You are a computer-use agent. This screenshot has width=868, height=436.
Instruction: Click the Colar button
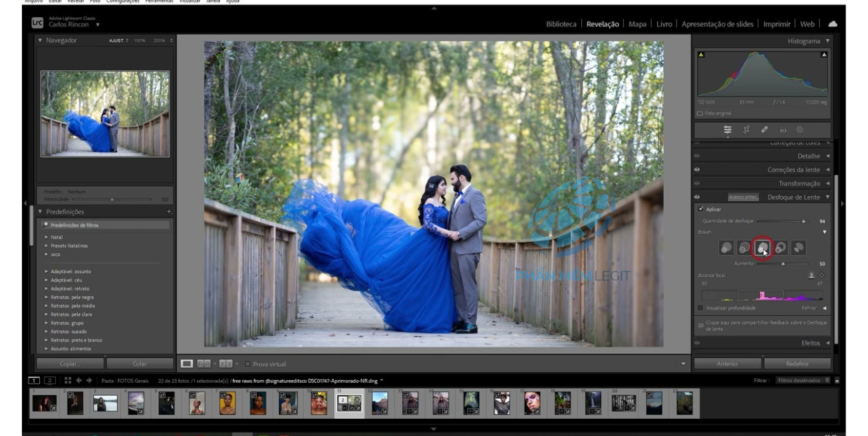click(x=140, y=364)
